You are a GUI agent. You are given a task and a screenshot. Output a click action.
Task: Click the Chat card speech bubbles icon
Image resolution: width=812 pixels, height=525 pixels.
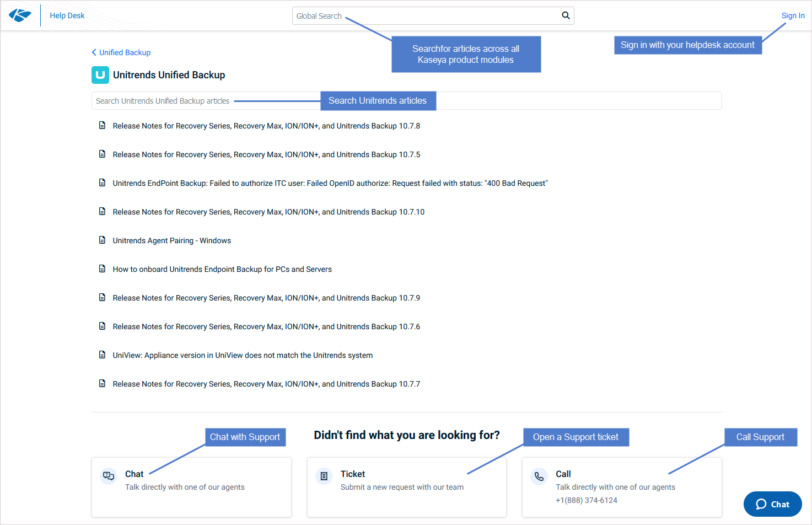[109, 476]
